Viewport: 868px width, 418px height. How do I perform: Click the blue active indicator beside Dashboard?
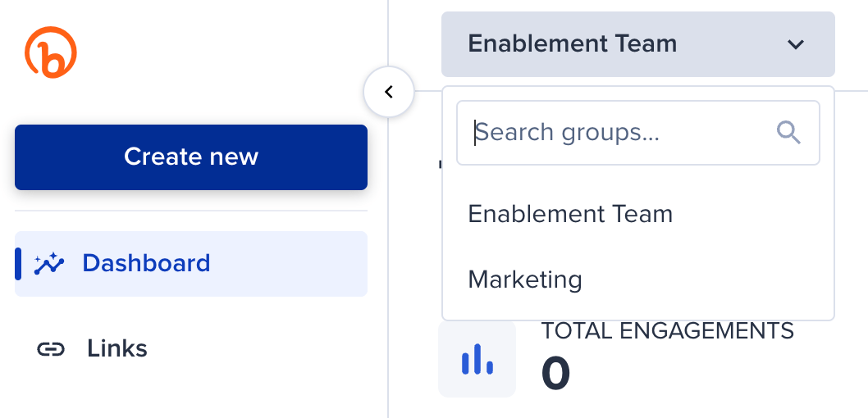click(x=19, y=263)
